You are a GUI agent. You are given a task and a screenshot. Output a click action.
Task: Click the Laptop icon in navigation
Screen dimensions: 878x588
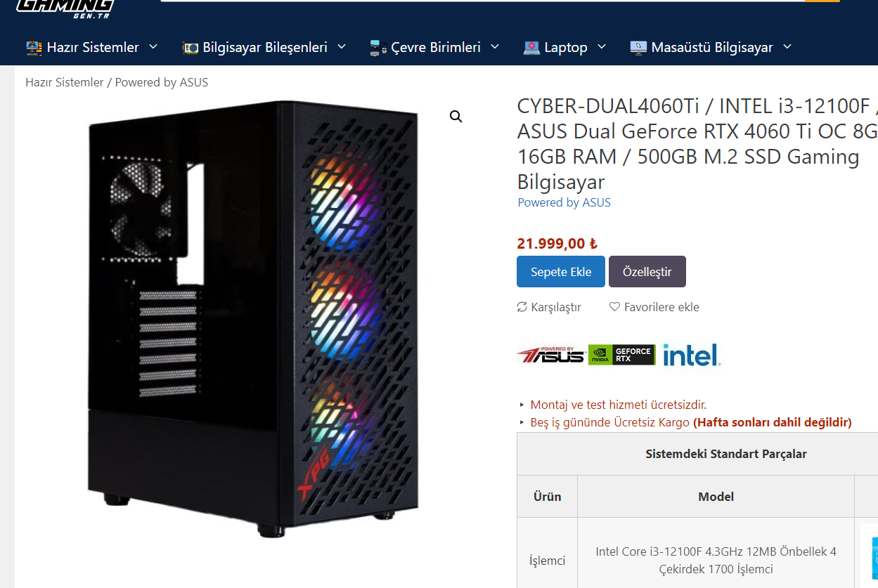click(531, 48)
